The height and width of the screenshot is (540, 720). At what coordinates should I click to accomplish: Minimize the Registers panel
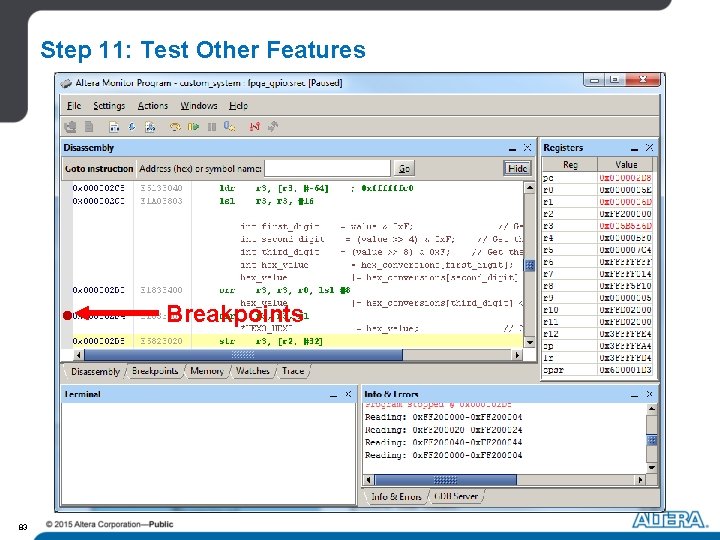tap(635, 148)
